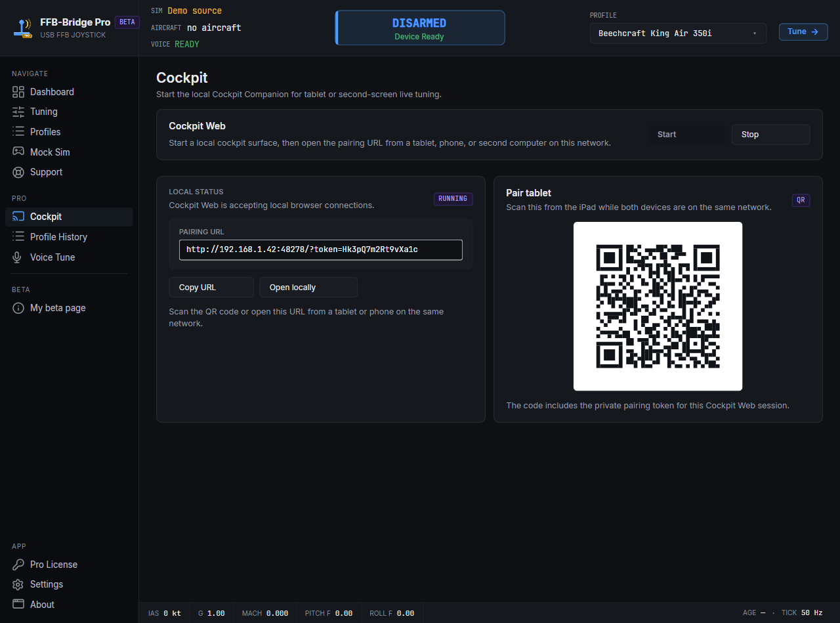Open Profile History
This screenshot has width=840, height=623.
click(69, 237)
